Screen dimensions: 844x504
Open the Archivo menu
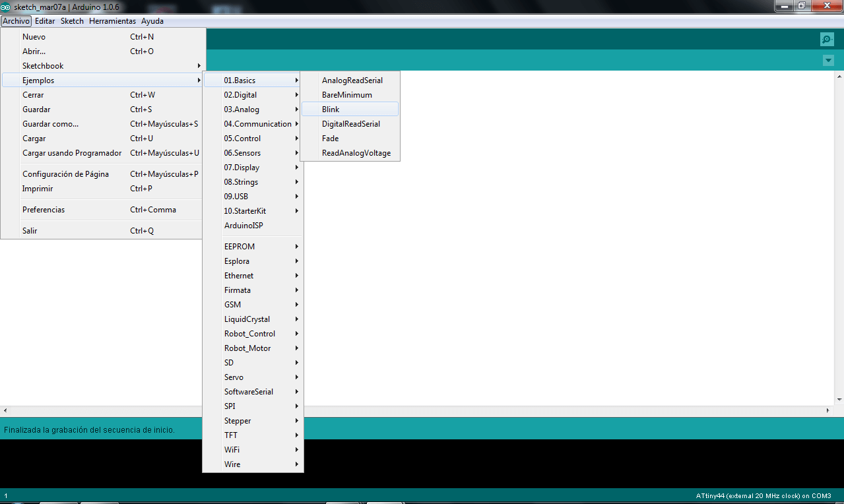click(x=16, y=21)
